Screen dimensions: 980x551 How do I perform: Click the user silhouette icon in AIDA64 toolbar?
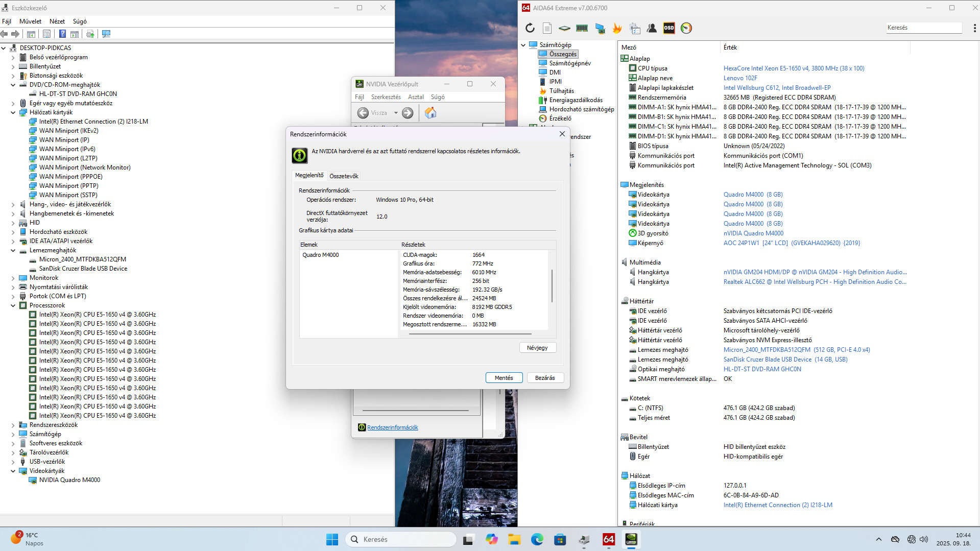[652, 28]
